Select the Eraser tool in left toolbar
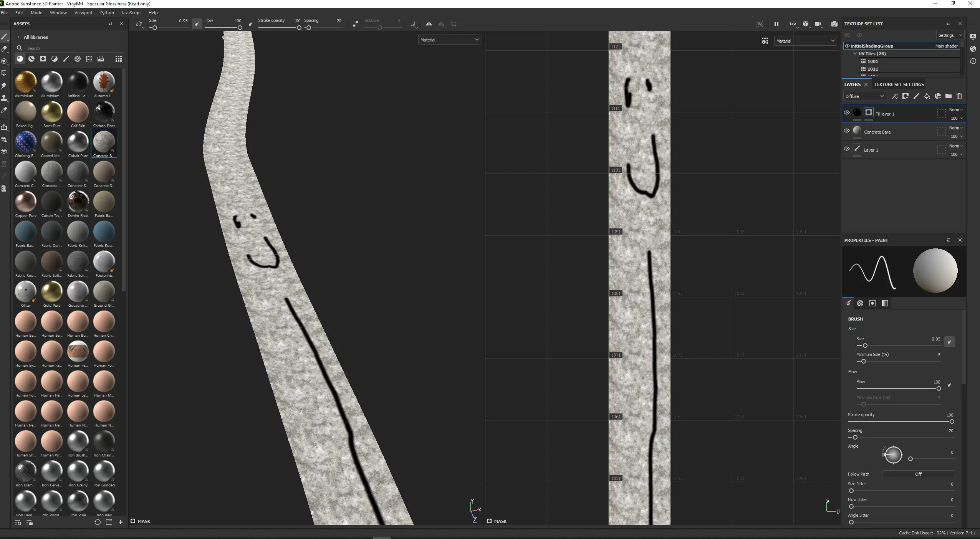 click(x=4, y=49)
